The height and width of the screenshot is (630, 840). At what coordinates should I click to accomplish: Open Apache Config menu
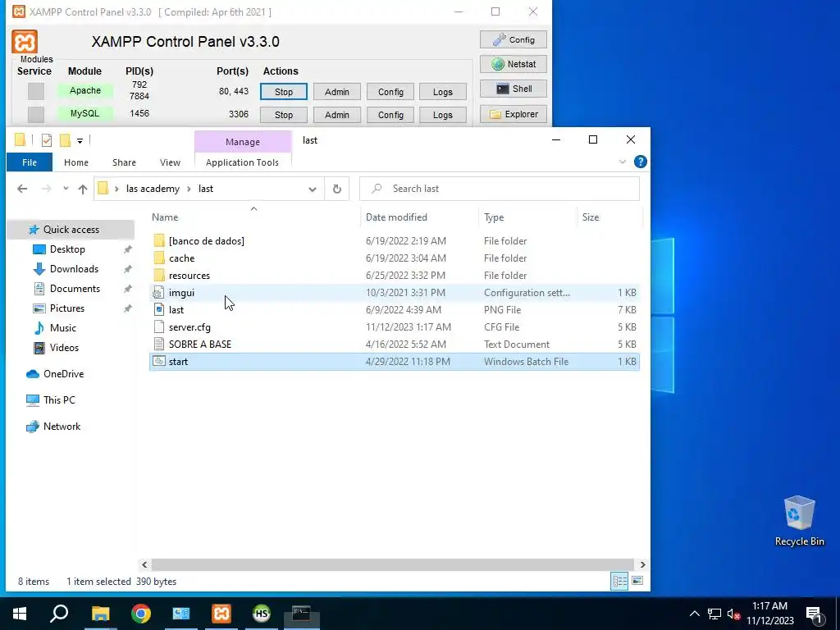pos(390,92)
